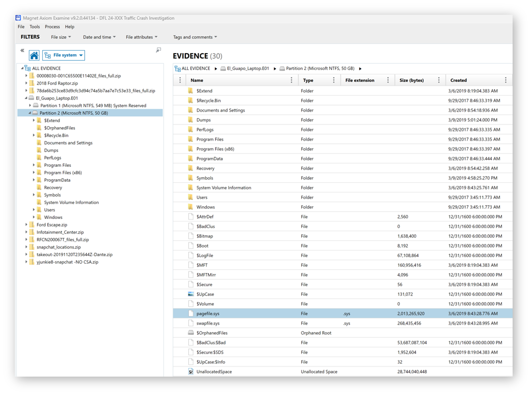
Task: Expand the Ford Escape.zip node
Action: tap(26, 225)
